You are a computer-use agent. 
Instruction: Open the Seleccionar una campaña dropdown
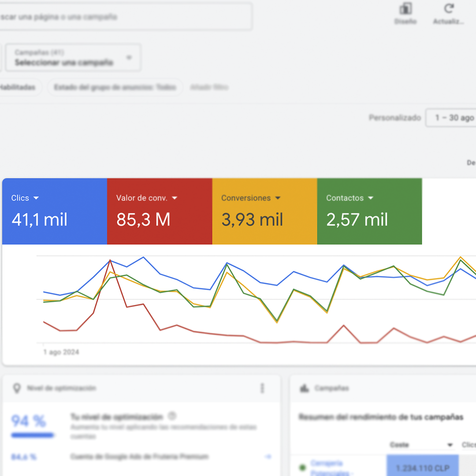pos(73,58)
